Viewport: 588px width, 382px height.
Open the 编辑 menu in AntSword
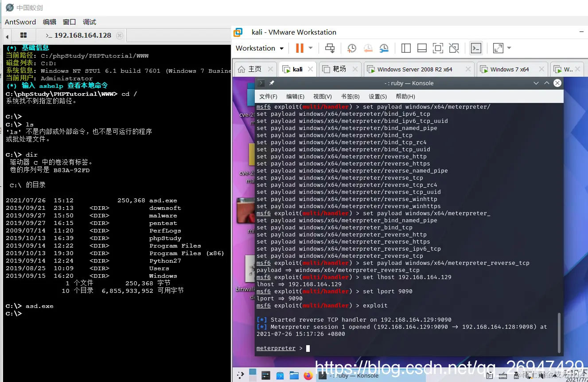pos(50,22)
